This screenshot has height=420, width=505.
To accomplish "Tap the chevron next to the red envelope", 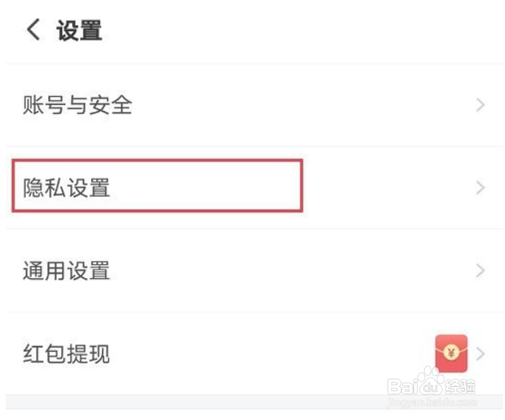I will tap(480, 354).
